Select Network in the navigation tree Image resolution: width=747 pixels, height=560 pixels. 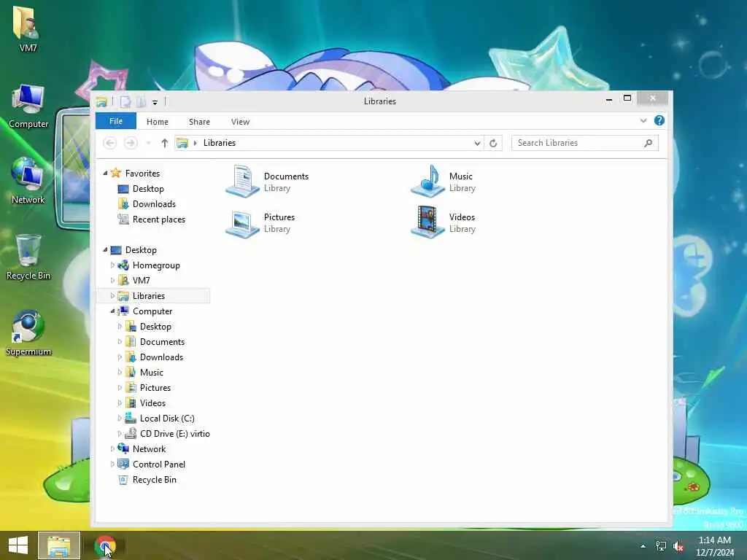pyautogui.click(x=149, y=448)
